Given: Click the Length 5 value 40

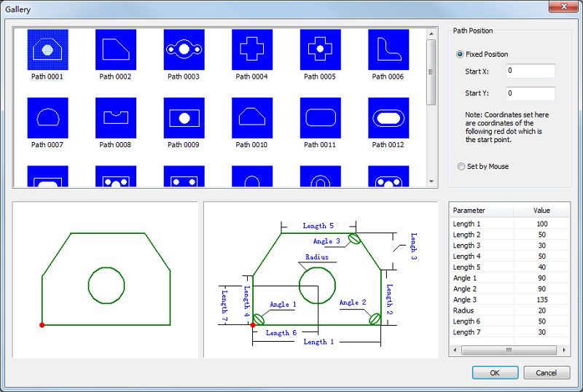Looking at the screenshot, I should pos(542,267).
